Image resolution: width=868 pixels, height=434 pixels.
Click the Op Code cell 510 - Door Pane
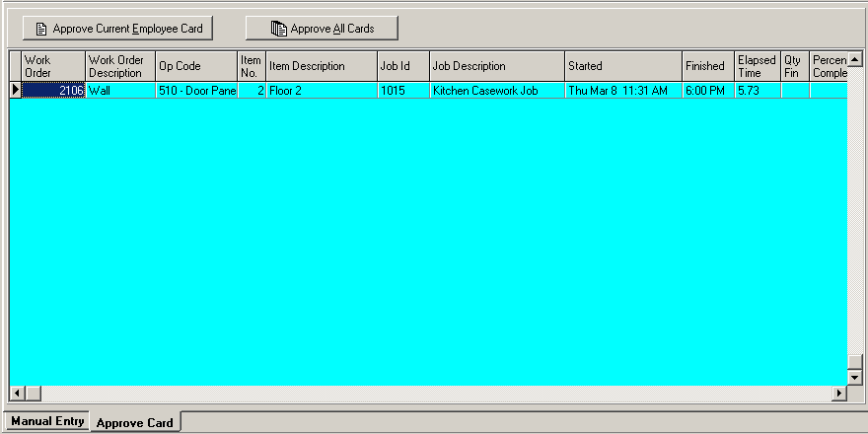(196, 90)
